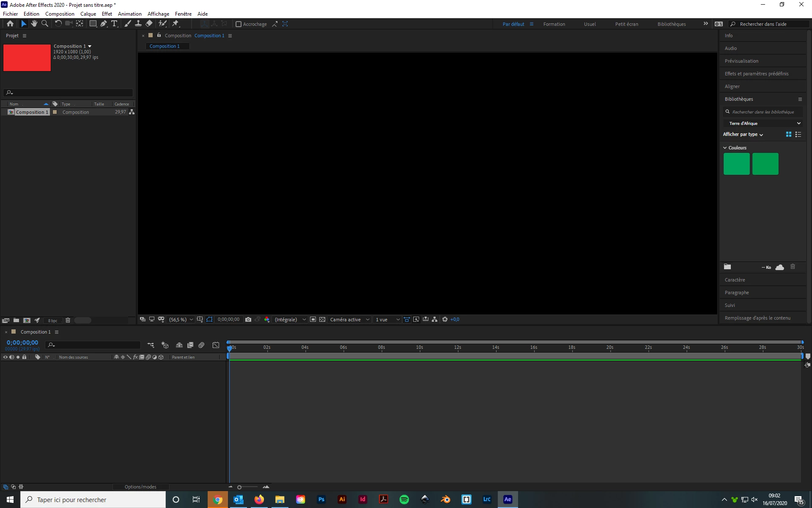Select the Zoom magnifier tool
Image resolution: width=812 pixels, height=508 pixels.
pos(45,24)
